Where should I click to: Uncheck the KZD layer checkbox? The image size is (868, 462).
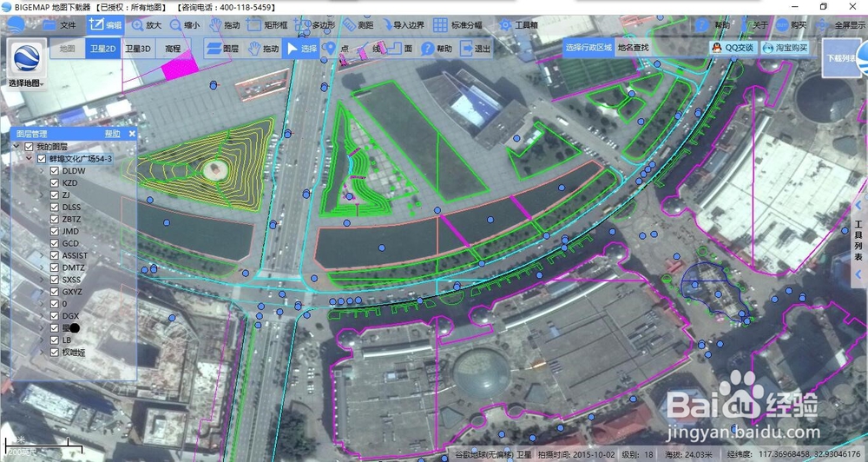coord(54,183)
